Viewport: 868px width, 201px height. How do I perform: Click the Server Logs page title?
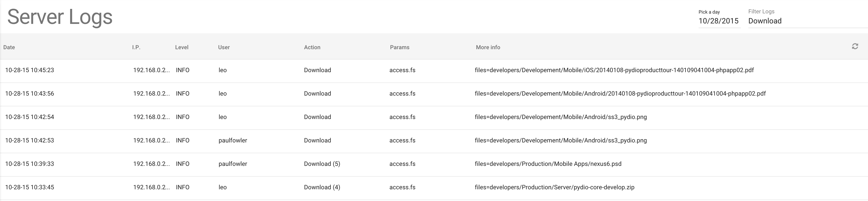60,17
